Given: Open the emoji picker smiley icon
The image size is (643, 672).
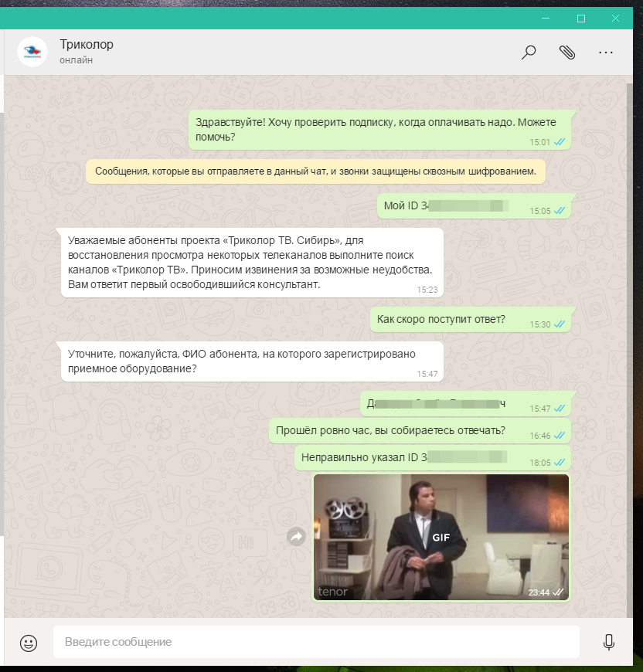Looking at the screenshot, I should tap(29, 643).
